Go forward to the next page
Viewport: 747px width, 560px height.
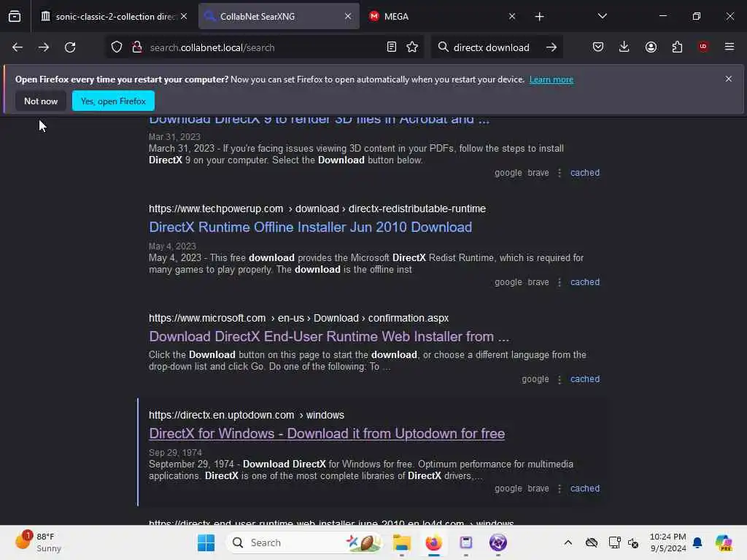click(43, 47)
